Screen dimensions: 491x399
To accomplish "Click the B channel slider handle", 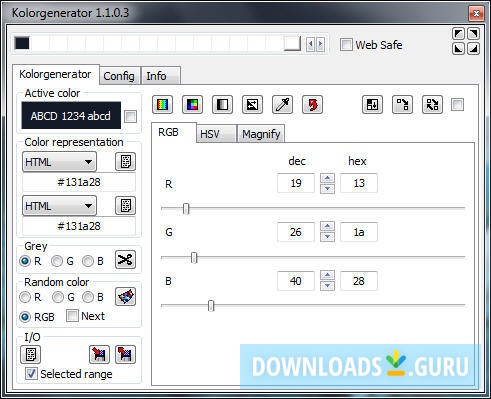I will (x=211, y=305).
